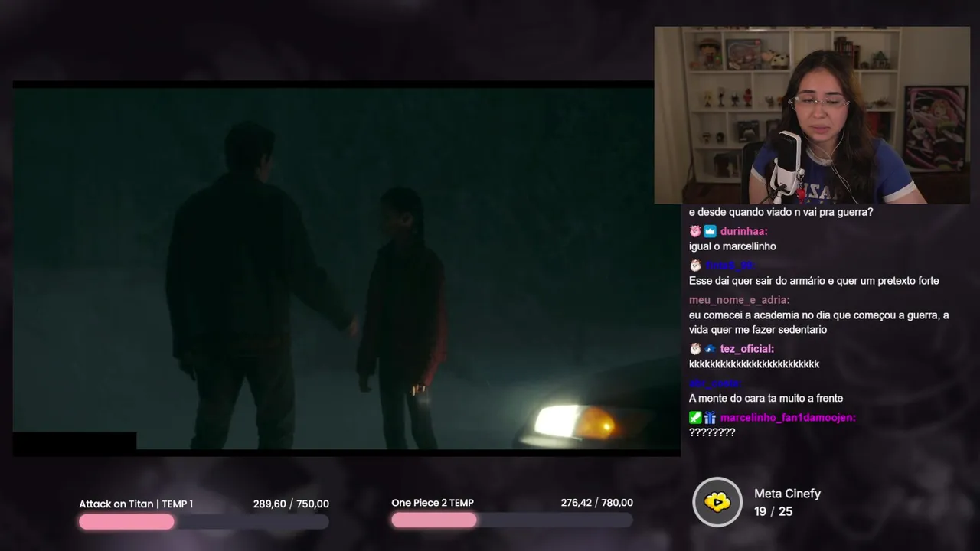Click the Meta Cinefy camera icon
This screenshot has height=551, width=980.
(717, 502)
